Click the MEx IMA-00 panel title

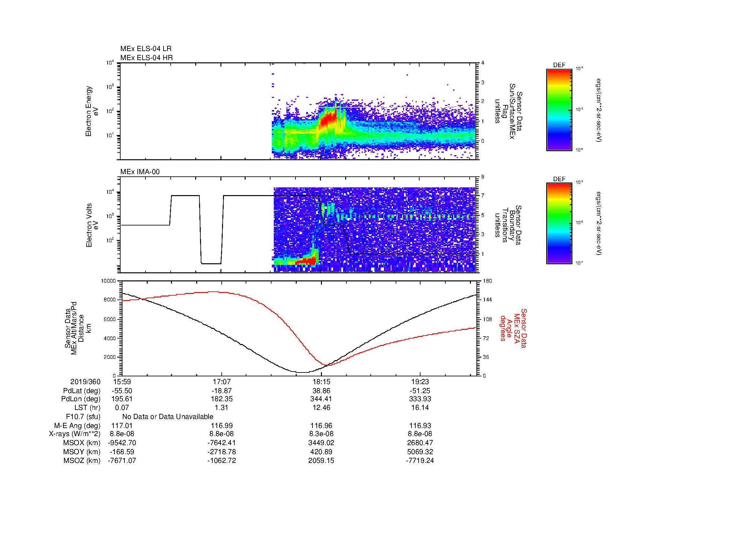[x=140, y=172]
